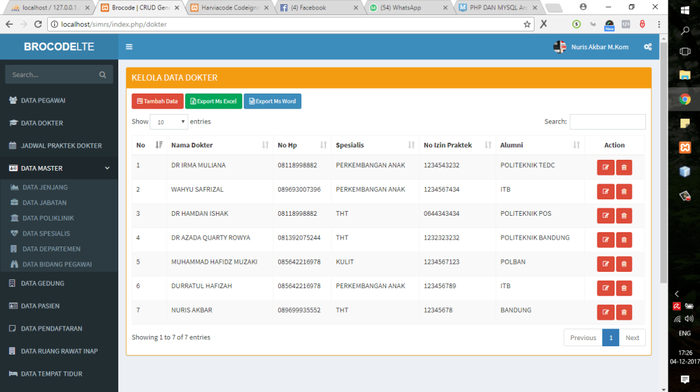The width and height of the screenshot is (700, 392).
Task: Delete the DURRATUL HAFIZAH row
Action: point(624,288)
